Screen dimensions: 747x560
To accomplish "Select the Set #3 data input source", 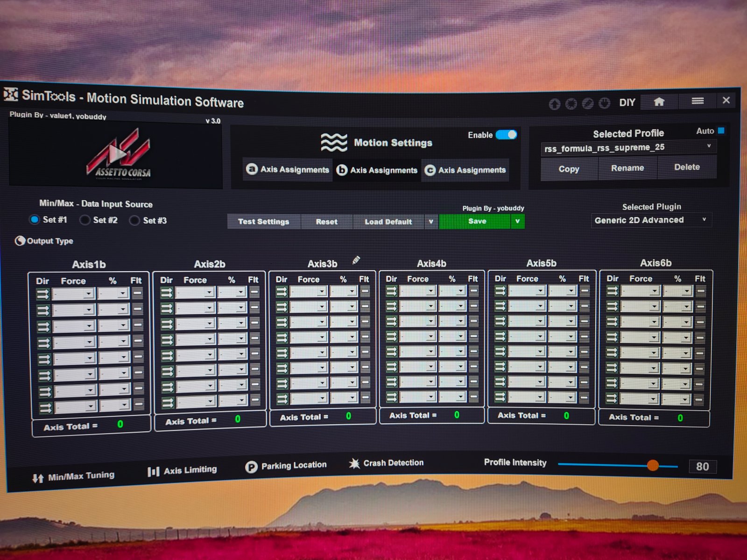I will [134, 220].
